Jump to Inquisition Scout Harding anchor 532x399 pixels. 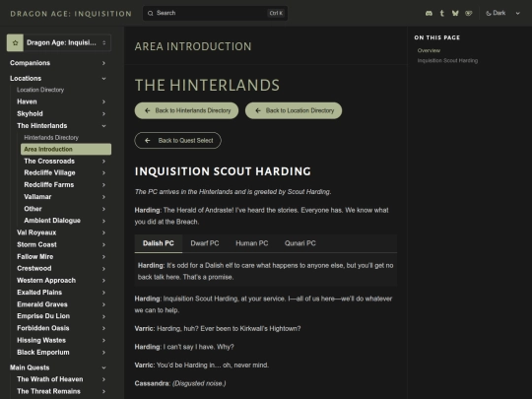[447, 61]
